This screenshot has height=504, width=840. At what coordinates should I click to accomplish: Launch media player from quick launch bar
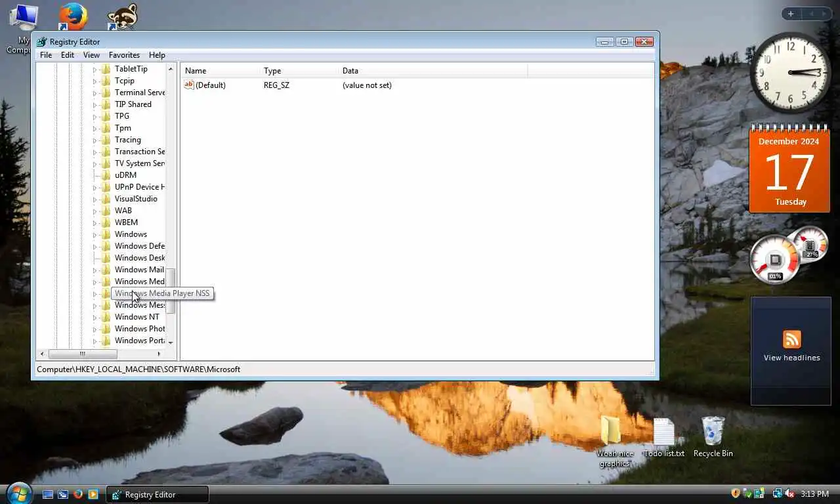93,494
